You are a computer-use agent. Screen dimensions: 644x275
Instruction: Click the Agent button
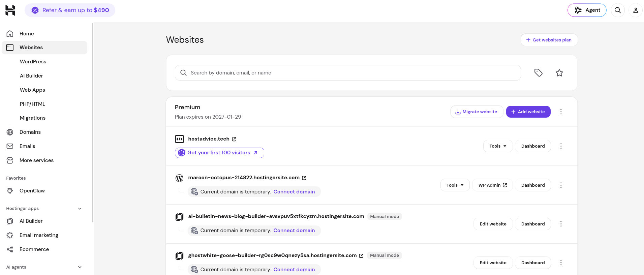(587, 10)
